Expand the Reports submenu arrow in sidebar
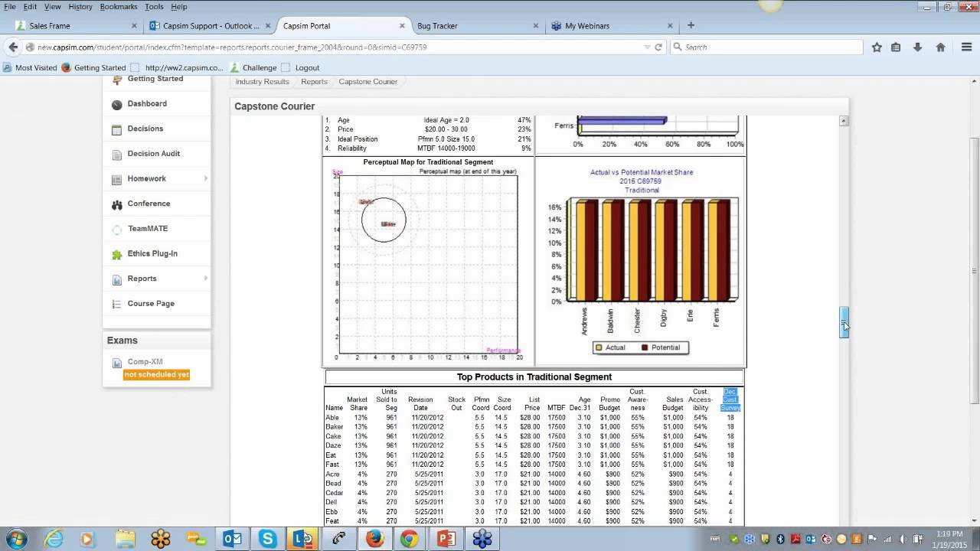This screenshot has width=980, height=551. click(x=205, y=279)
